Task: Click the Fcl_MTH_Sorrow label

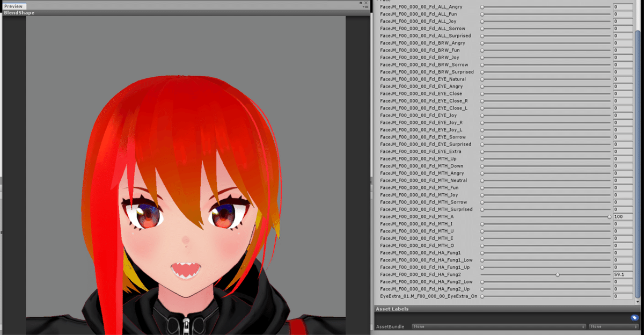Action: 423,202
